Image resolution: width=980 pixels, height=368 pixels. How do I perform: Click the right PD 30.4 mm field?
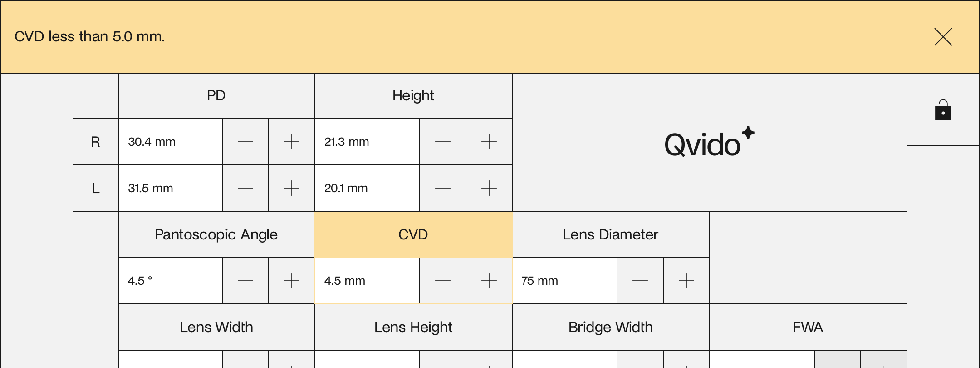point(171,142)
